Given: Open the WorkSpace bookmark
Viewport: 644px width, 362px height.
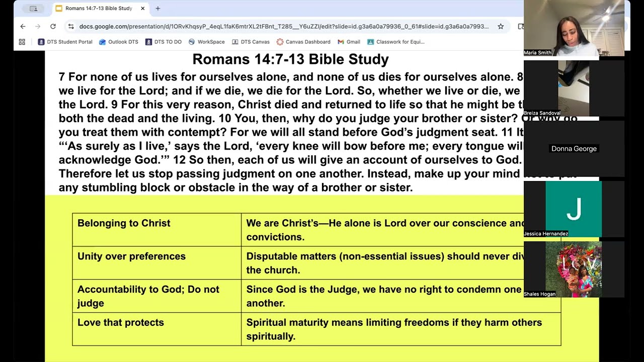Looking at the screenshot, I should click(x=207, y=42).
